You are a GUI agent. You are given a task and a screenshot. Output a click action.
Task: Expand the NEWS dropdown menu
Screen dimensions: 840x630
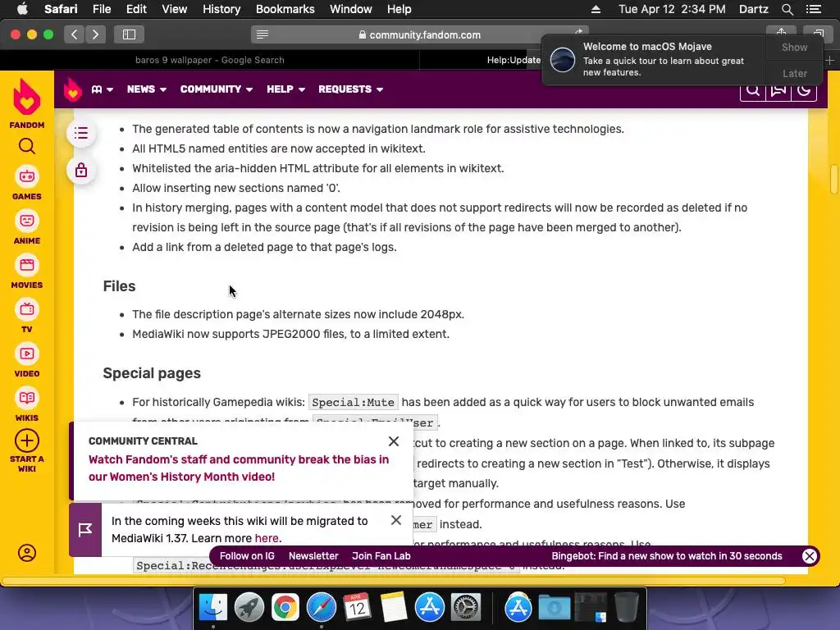coord(146,89)
